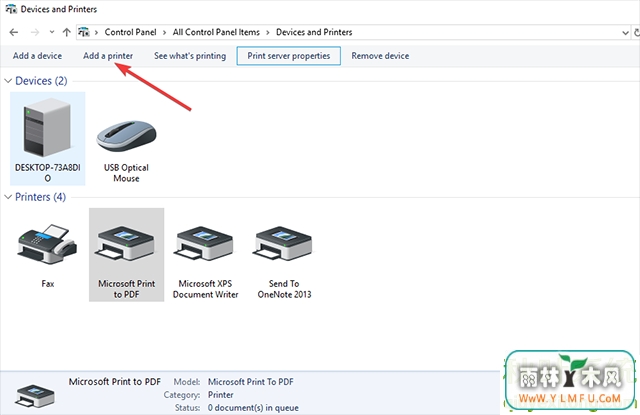Click the Microsoft XPS Document Writer label
This screenshot has height=415, width=640.
click(205, 289)
